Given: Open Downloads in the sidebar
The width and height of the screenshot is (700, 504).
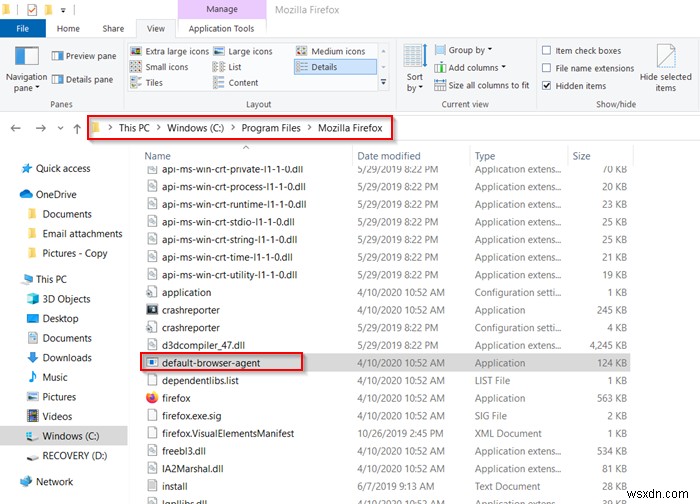Looking at the screenshot, I should click(60, 358).
